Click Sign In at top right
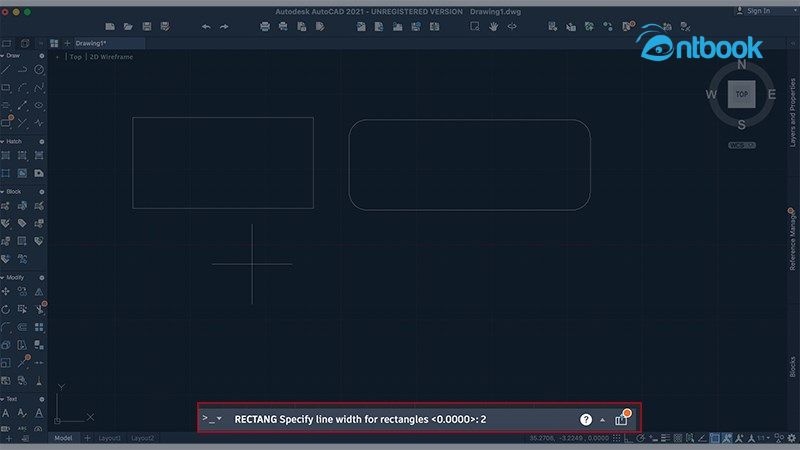 click(754, 11)
